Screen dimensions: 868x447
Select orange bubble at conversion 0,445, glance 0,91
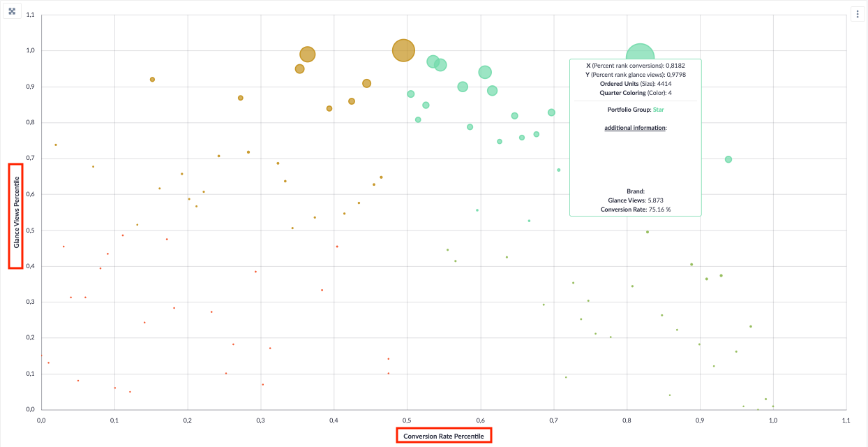366,83
